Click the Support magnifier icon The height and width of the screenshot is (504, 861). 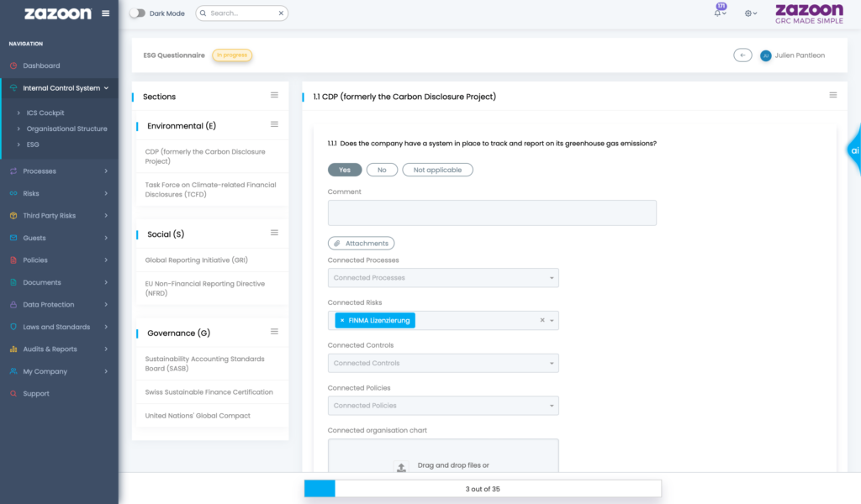13,394
